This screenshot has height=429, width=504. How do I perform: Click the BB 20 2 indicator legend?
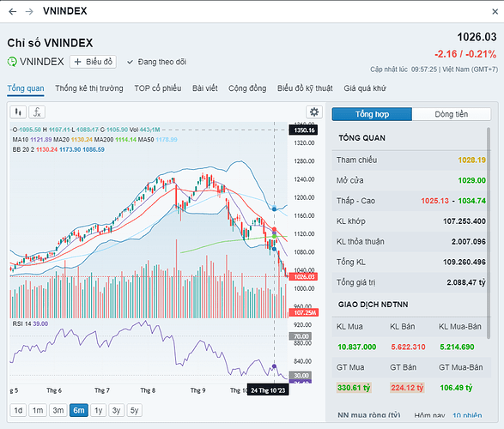point(58,149)
